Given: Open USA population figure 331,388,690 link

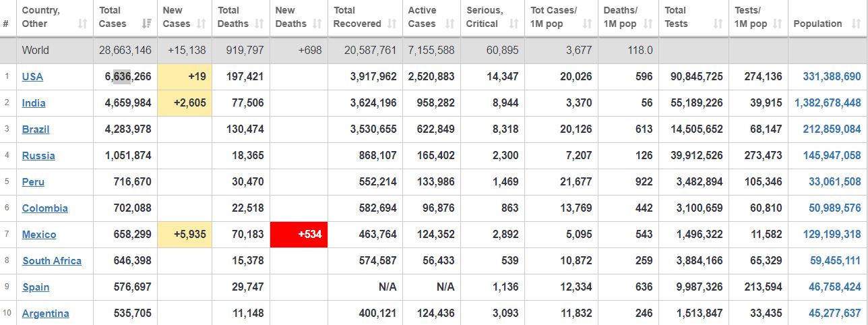Looking at the screenshot, I should click(832, 76).
